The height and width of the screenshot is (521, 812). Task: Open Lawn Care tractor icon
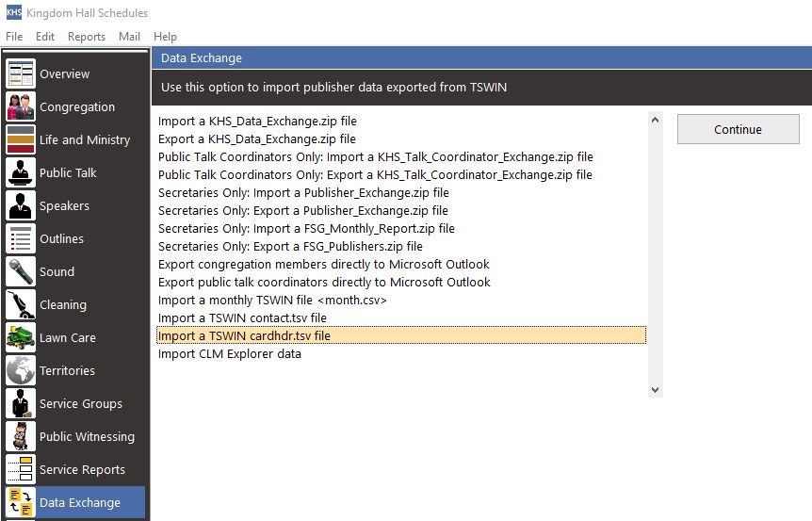21,337
